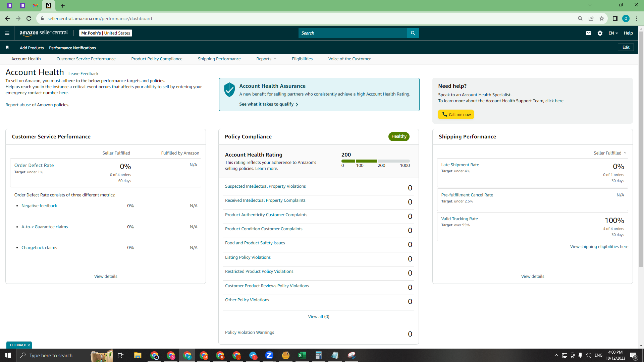The width and height of the screenshot is (644, 362).
Task: Click the Amazon Seller Central logo
Action: click(44, 33)
